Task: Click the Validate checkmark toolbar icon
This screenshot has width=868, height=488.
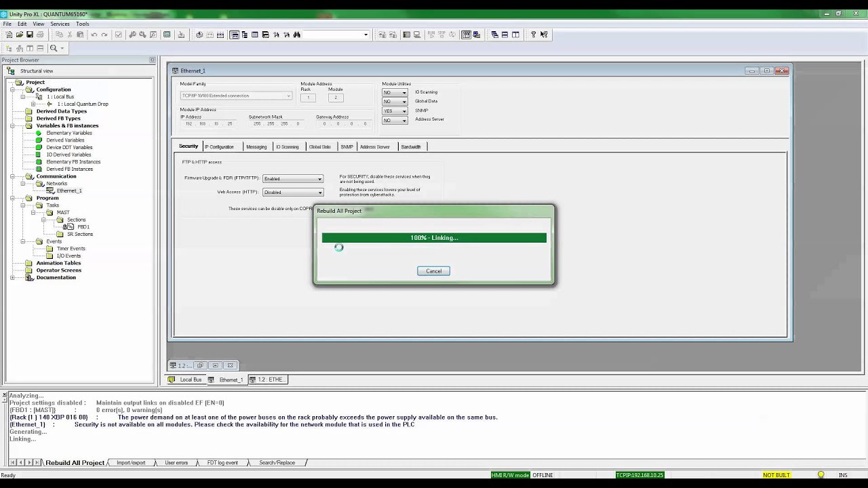Action: pyautogui.click(x=119, y=35)
